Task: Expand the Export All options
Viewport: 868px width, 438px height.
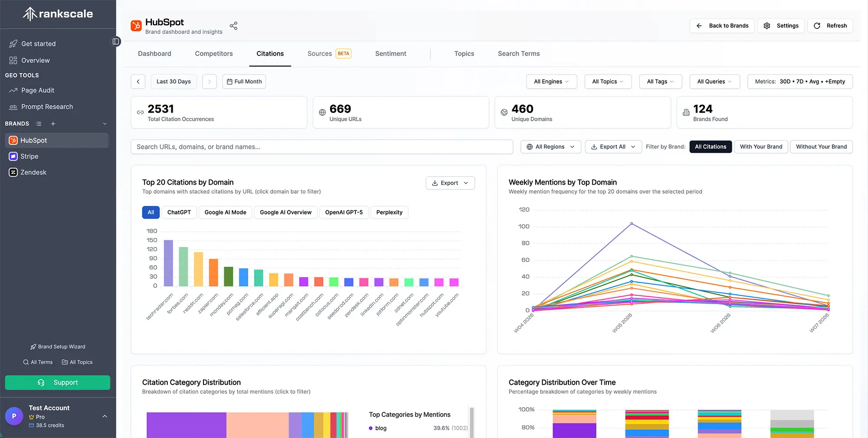Action: point(613,147)
